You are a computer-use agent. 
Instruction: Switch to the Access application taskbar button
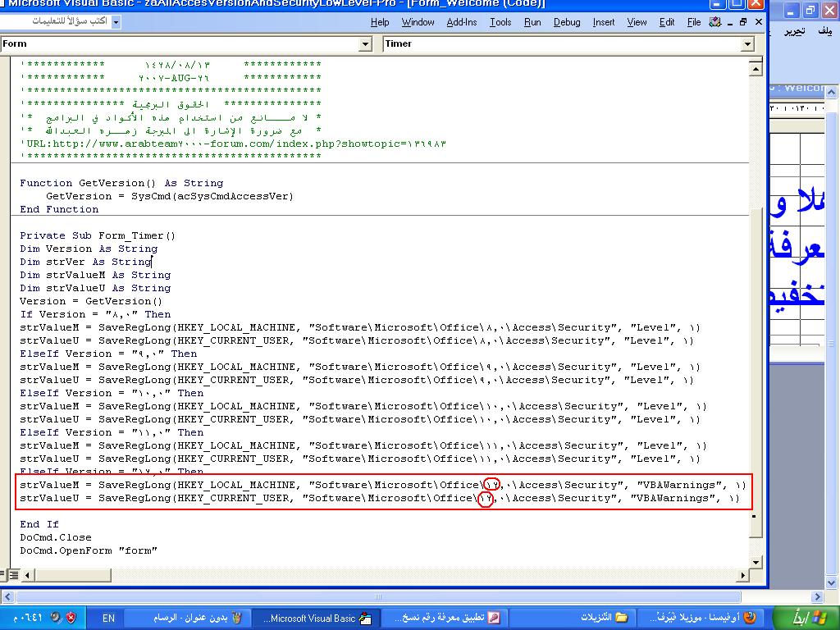point(445,618)
